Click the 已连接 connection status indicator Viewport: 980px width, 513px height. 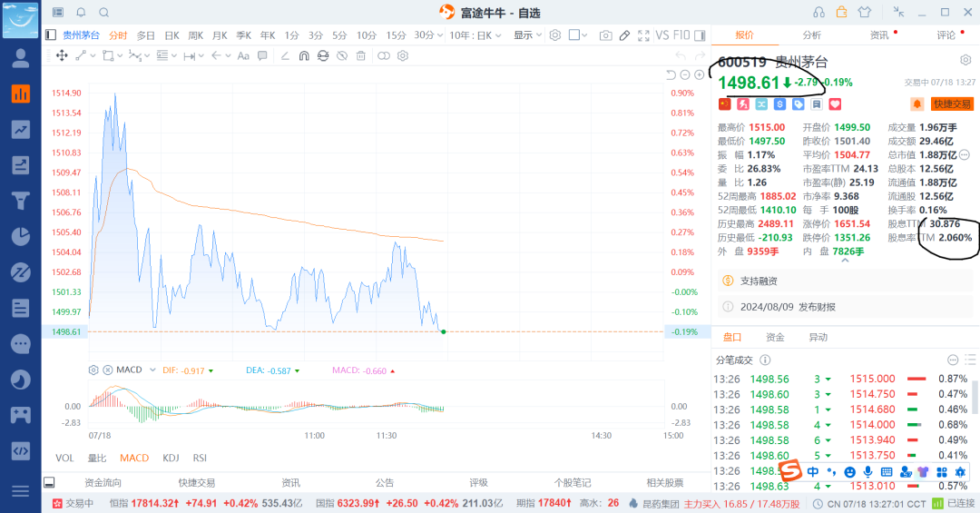(953, 503)
